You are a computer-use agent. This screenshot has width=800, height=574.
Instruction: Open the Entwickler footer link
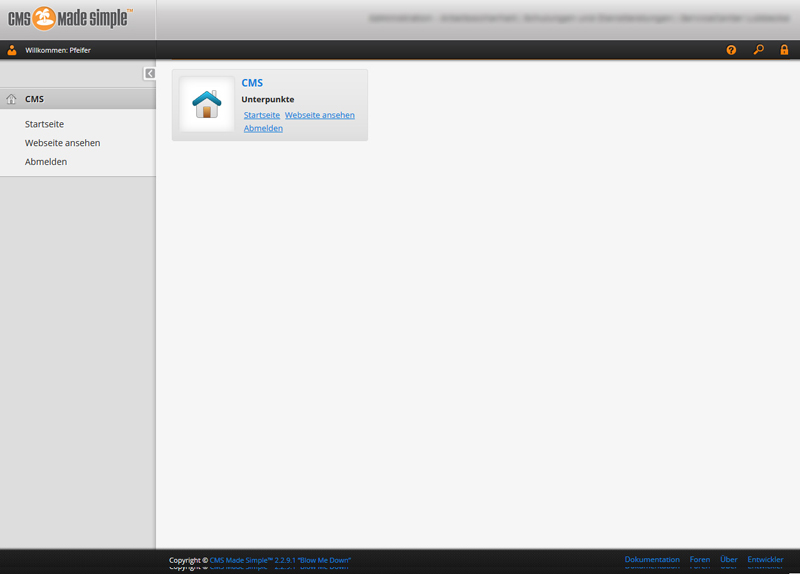(765, 559)
